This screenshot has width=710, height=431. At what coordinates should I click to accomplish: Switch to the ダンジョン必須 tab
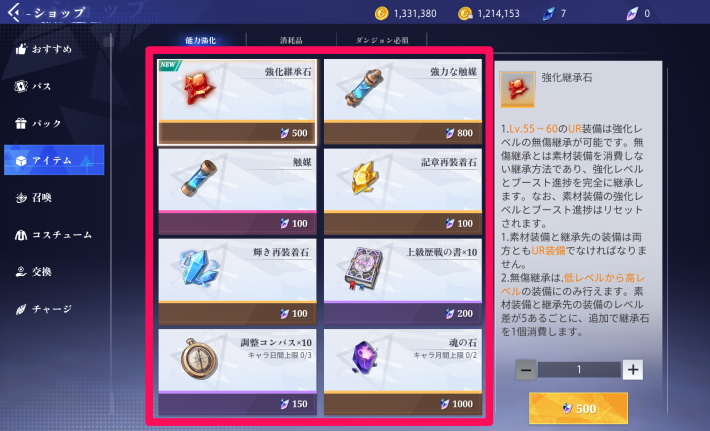click(382, 40)
